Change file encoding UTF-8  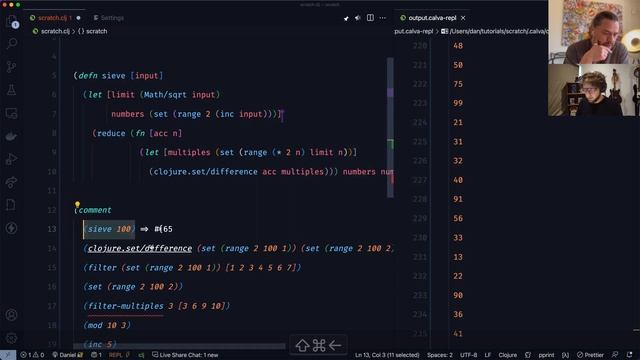(x=469, y=355)
